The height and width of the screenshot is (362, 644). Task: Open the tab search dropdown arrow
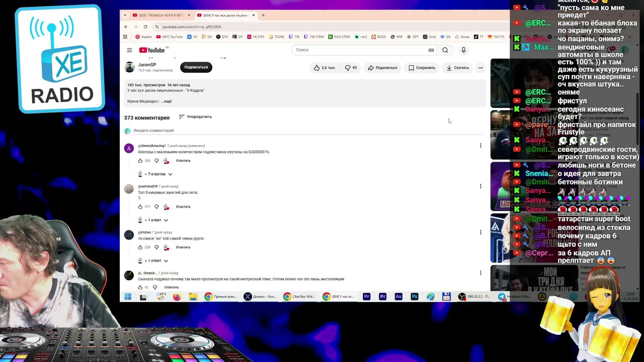[x=125, y=15]
